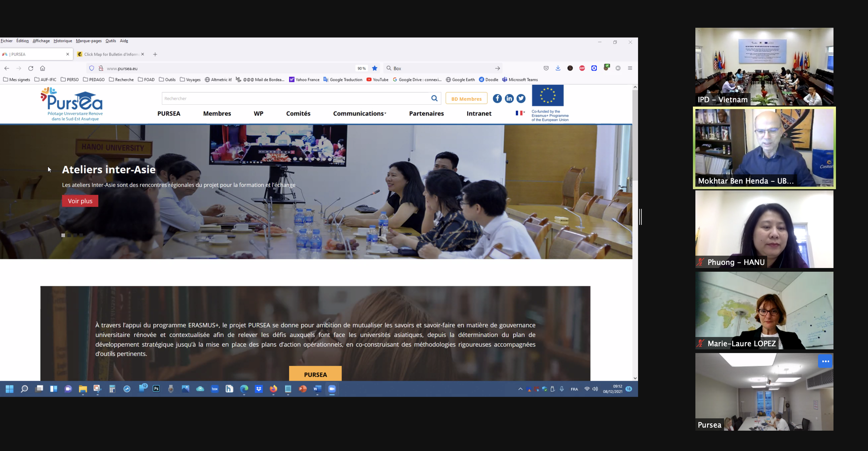Open Firefox hamburger application menu
Image resolution: width=868 pixels, height=451 pixels.
pos(630,68)
